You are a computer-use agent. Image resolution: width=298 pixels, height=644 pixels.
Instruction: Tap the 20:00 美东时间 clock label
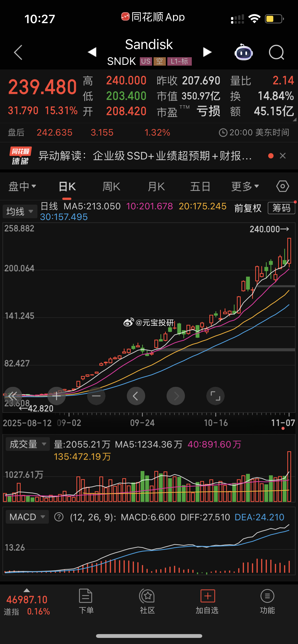[254, 133]
